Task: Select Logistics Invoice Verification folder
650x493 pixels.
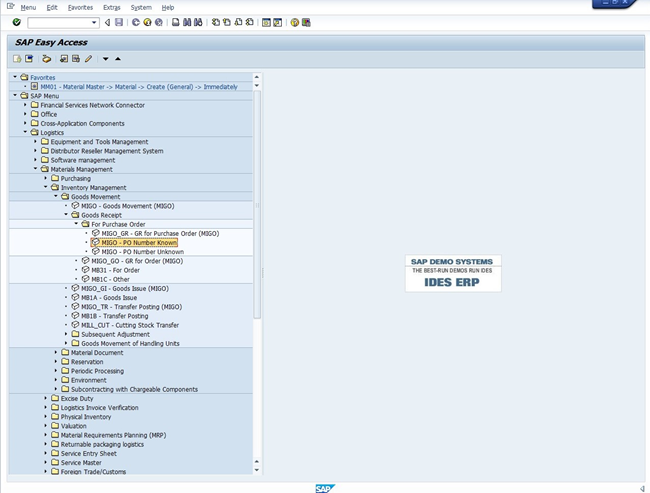Action: 99,408
